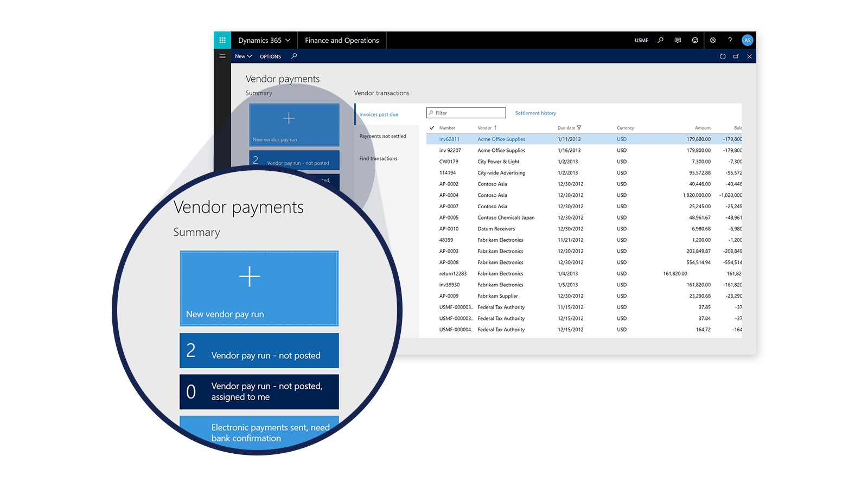This screenshot has width=868, height=488.
Task: Click into the Filter input field
Action: pos(466,113)
